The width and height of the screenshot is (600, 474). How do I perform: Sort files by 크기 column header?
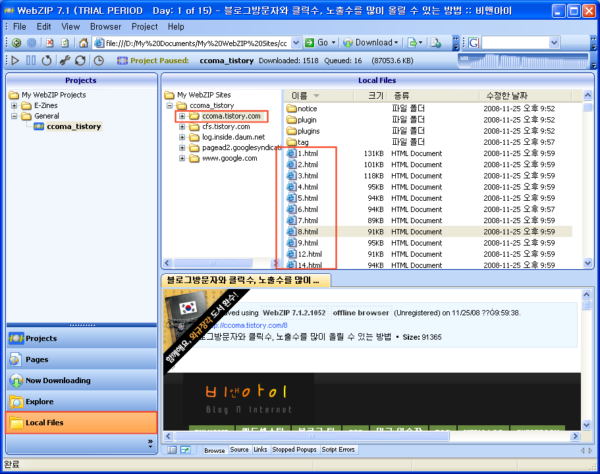tap(371, 95)
